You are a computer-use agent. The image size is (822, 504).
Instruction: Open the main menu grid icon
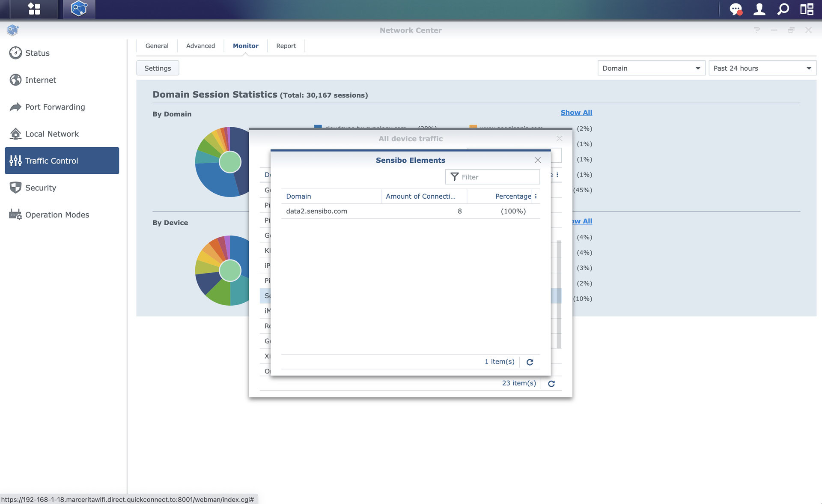pyautogui.click(x=34, y=9)
